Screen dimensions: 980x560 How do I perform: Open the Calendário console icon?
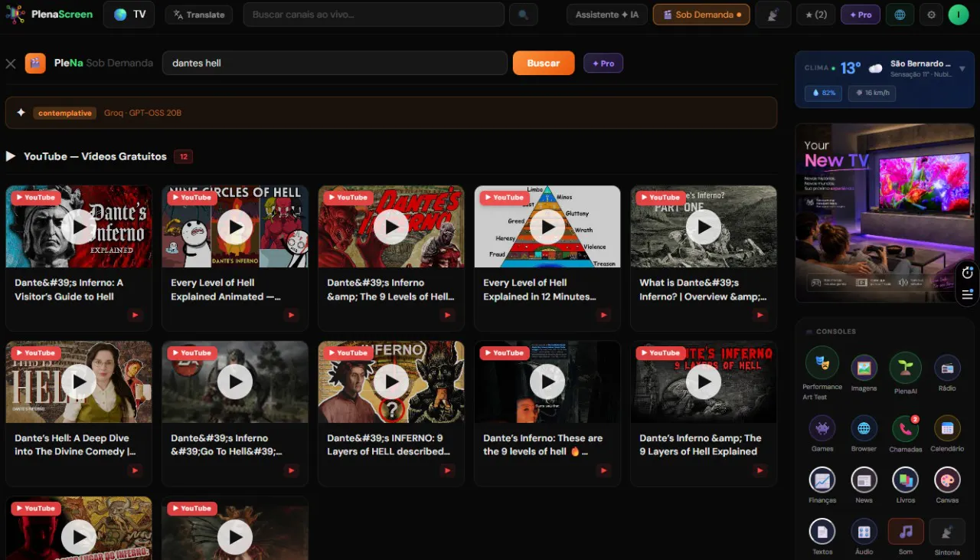[947, 428]
